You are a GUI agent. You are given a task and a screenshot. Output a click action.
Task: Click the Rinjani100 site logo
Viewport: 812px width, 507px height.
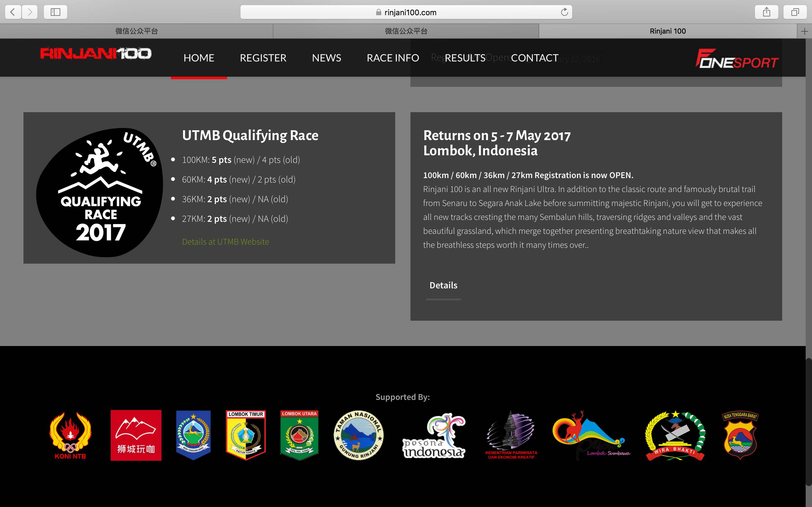click(95, 54)
